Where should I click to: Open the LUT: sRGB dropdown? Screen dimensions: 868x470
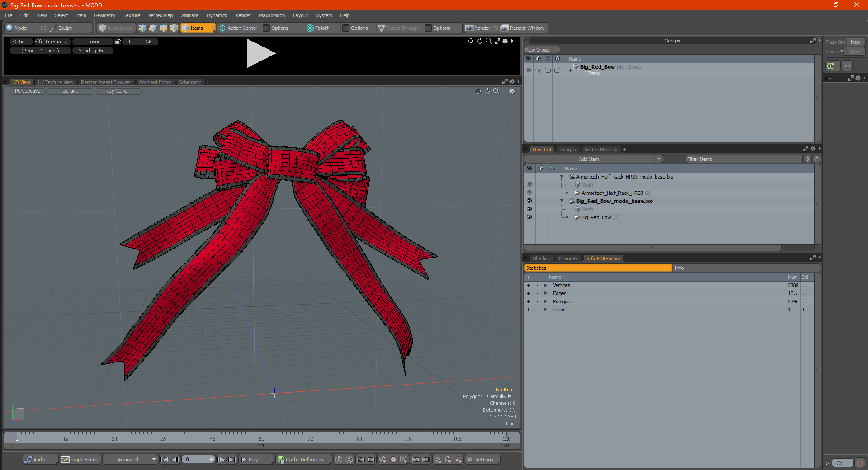point(140,42)
